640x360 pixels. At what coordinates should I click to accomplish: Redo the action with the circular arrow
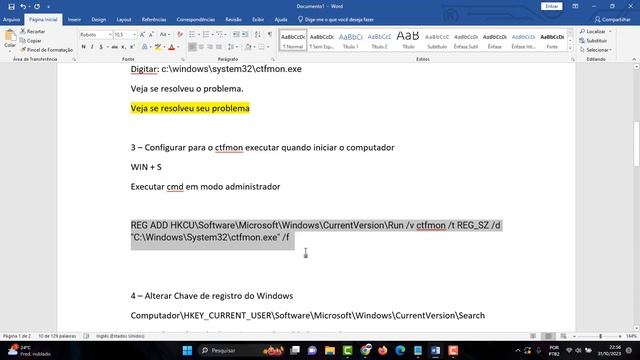(37, 7)
